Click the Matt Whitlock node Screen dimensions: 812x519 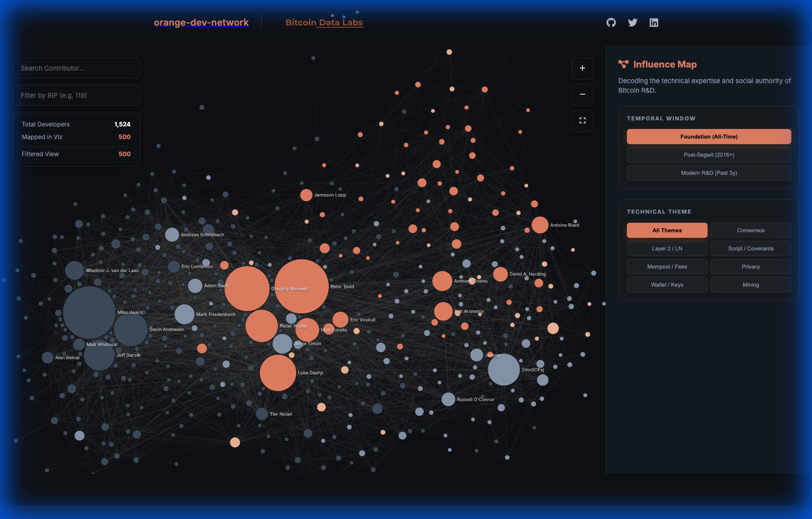tap(79, 345)
